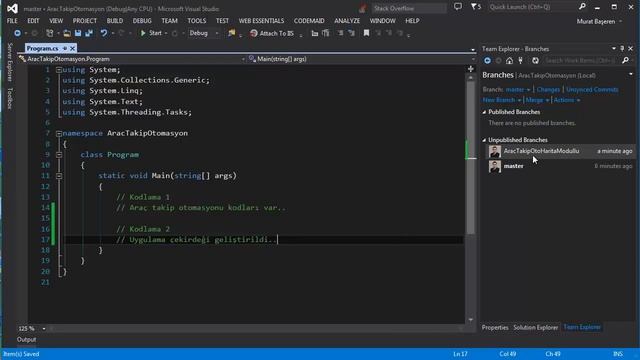Click the uncomment lines toolbar icon
The height and width of the screenshot is (360, 640).
351,33
